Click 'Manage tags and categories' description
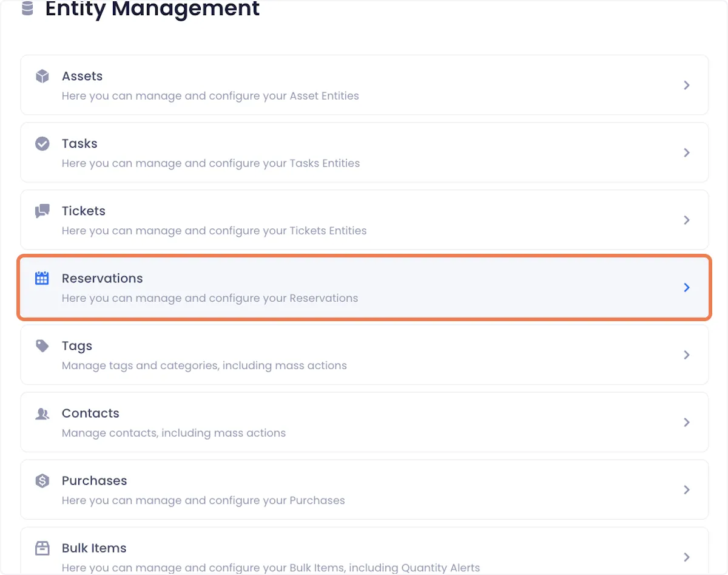 [x=140, y=366]
